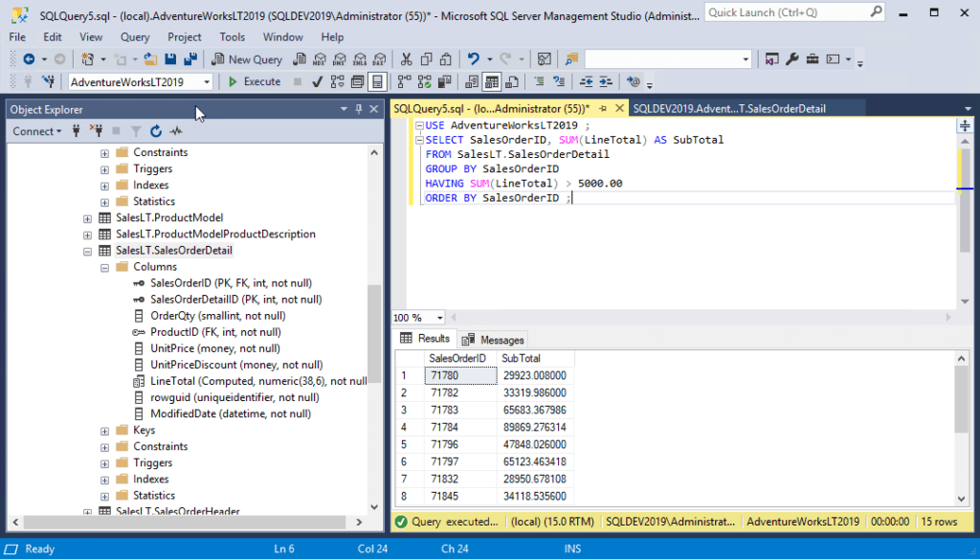Click Display Estimated Execution Plan icon
This screenshot has height=559, width=980.
click(338, 82)
